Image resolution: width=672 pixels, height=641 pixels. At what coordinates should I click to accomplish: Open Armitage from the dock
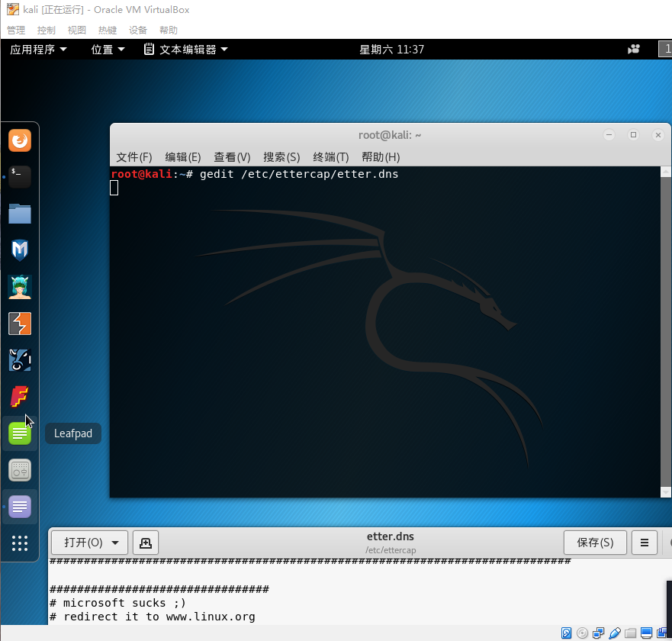20,287
